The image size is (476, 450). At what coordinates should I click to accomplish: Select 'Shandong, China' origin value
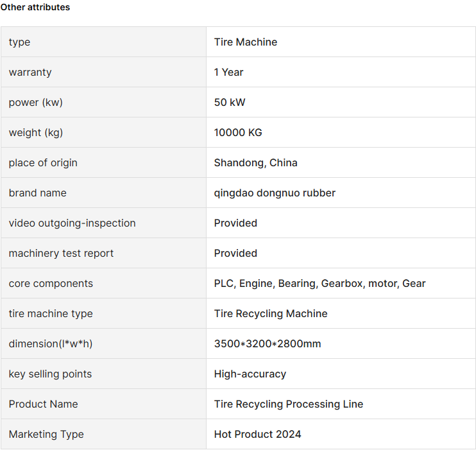(255, 162)
